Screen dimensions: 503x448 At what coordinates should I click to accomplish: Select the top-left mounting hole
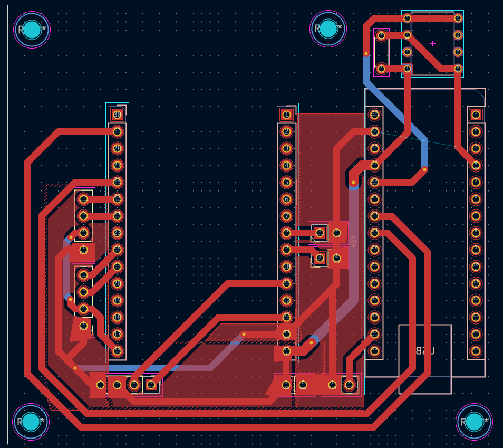[33, 30]
